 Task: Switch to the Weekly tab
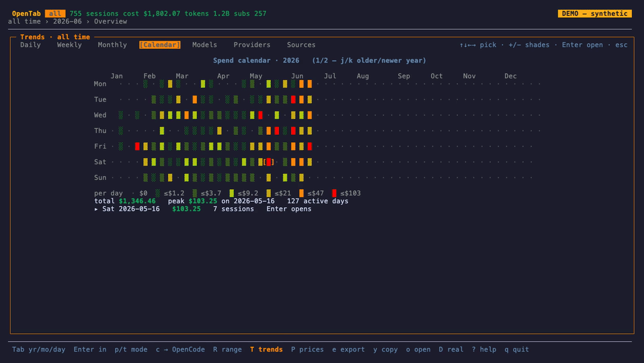pyautogui.click(x=69, y=45)
